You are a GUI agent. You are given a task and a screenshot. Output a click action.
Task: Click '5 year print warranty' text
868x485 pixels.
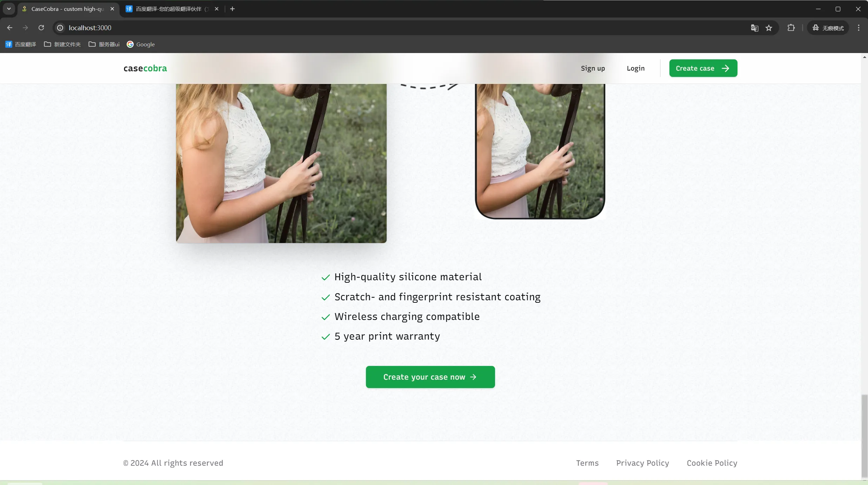pyautogui.click(x=387, y=336)
